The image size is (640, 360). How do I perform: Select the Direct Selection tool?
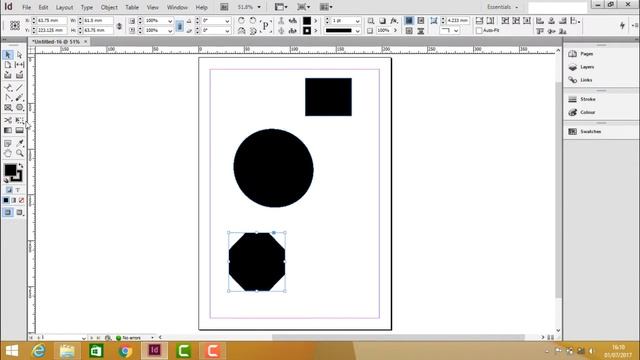pyautogui.click(x=19, y=55)
